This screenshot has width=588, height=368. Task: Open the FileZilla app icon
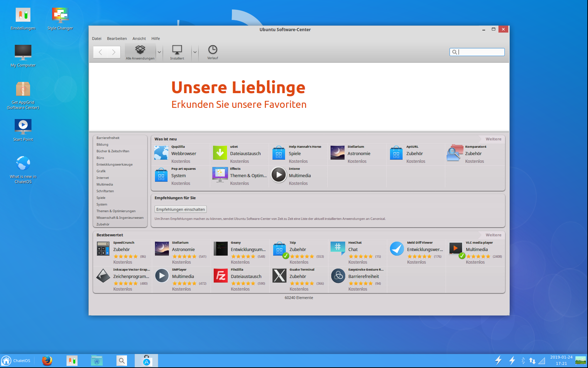pyautogui.click(x=221, y=276)
